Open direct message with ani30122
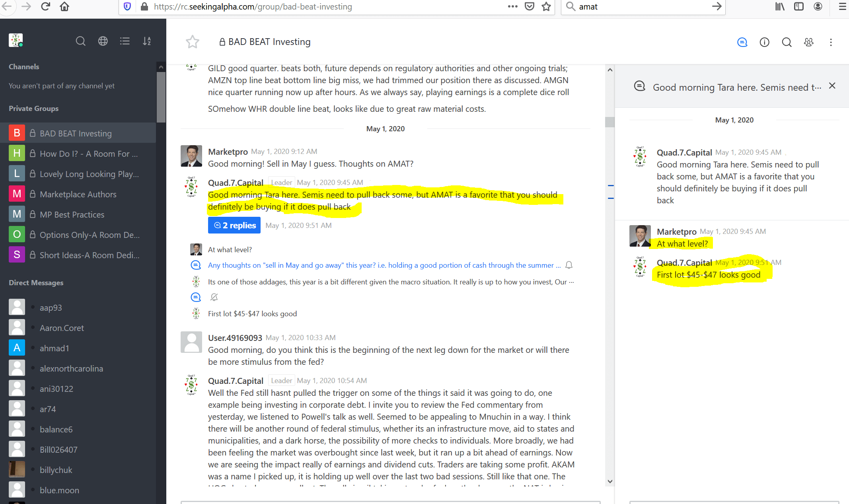This screenshot has height=504, width=849. (x=78, y=388)
